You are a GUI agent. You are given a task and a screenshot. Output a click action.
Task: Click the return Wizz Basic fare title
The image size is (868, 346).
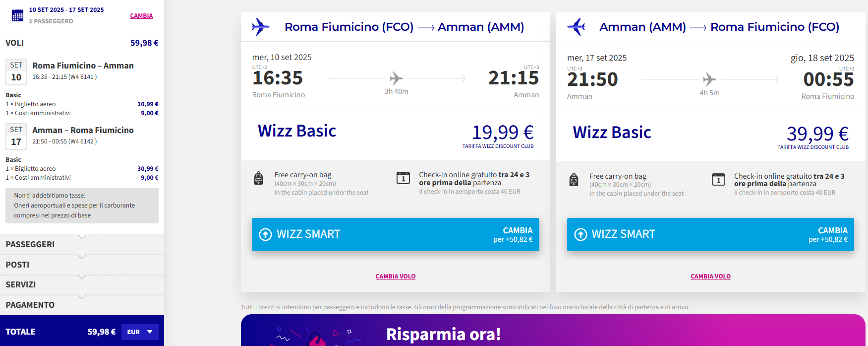coord(612,133)
